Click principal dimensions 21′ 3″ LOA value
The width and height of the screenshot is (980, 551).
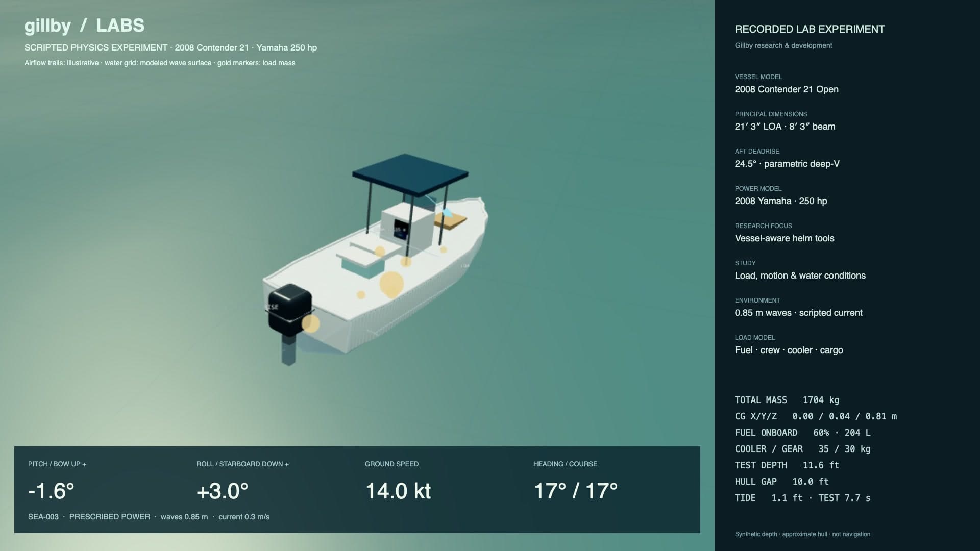click(785, 127)
